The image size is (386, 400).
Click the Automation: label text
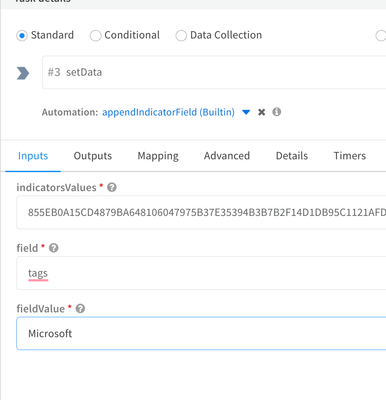(x=70, y=112)
